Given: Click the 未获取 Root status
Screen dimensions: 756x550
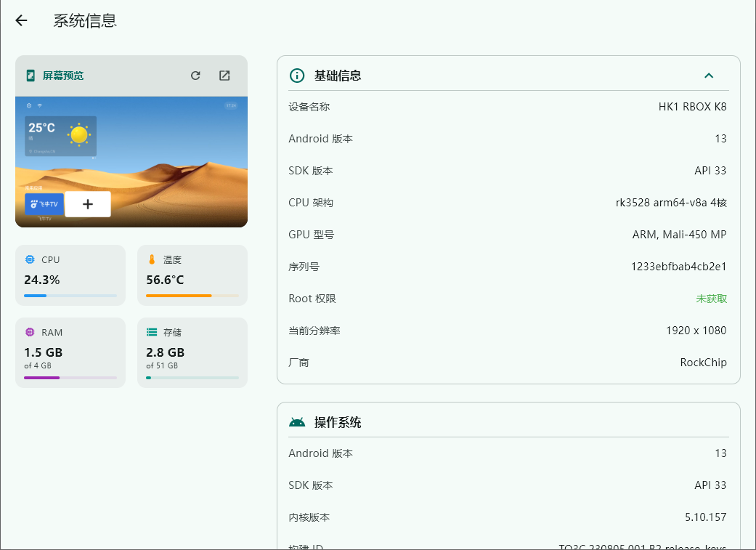Looking at the screenshot, I should click(x=711, y=299).
